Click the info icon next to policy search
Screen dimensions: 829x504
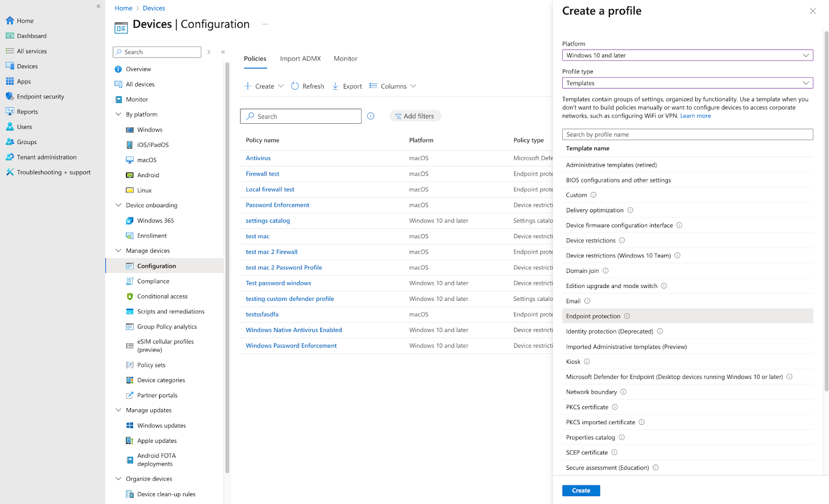click(x=370, y=116)
